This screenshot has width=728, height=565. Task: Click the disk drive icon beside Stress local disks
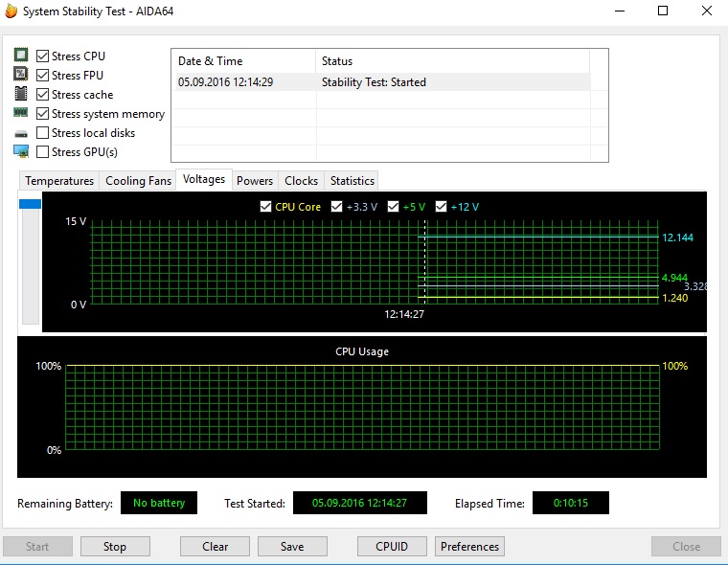click(21, 134)
